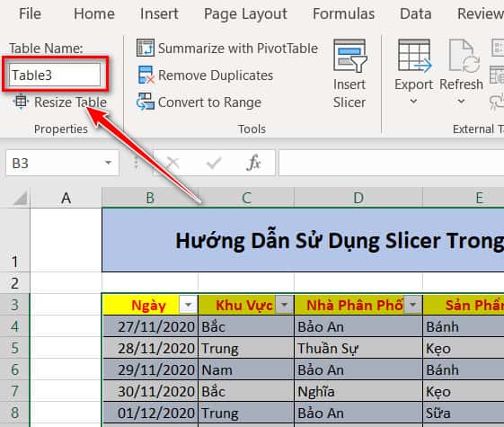Click the Insert Function fx icon
504x427 pixels.
click(x=253, y=163)
